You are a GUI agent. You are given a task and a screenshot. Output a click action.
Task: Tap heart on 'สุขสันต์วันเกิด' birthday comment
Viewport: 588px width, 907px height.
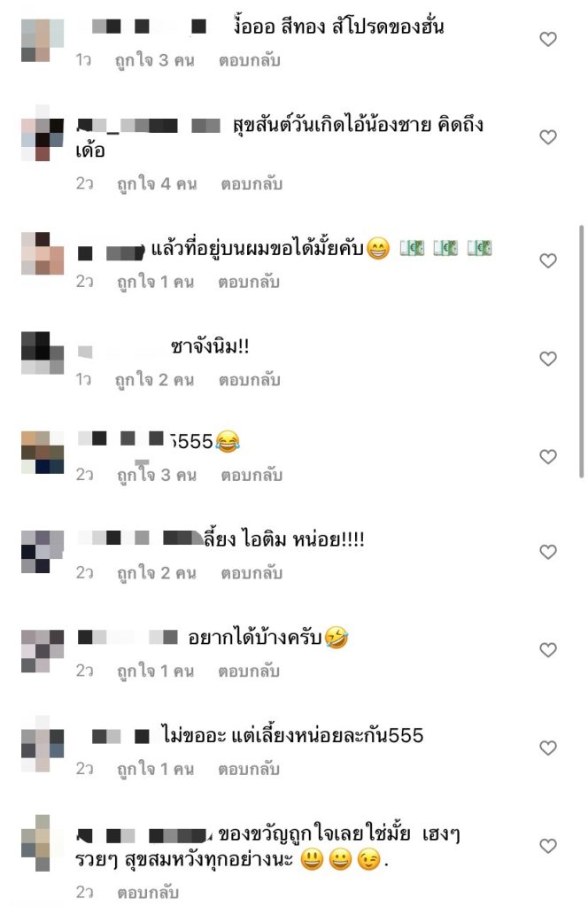pos(547,137)
